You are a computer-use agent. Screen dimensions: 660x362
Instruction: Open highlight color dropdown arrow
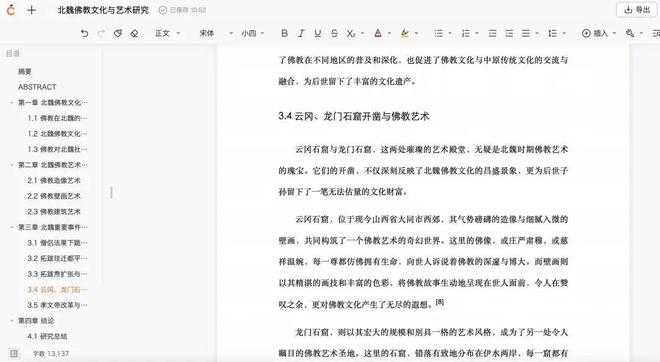(x=416, y=33)
